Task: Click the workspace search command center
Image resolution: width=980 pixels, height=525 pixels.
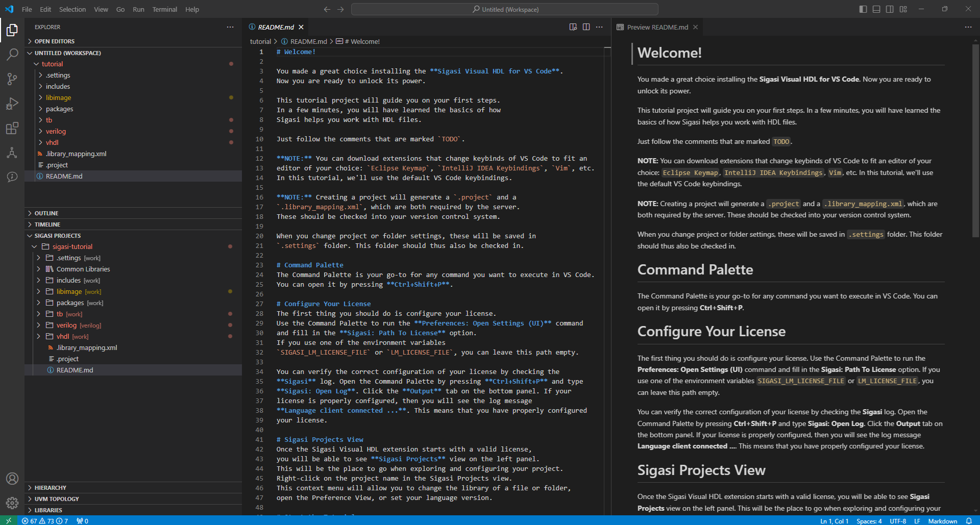Action: click(505, 9)
